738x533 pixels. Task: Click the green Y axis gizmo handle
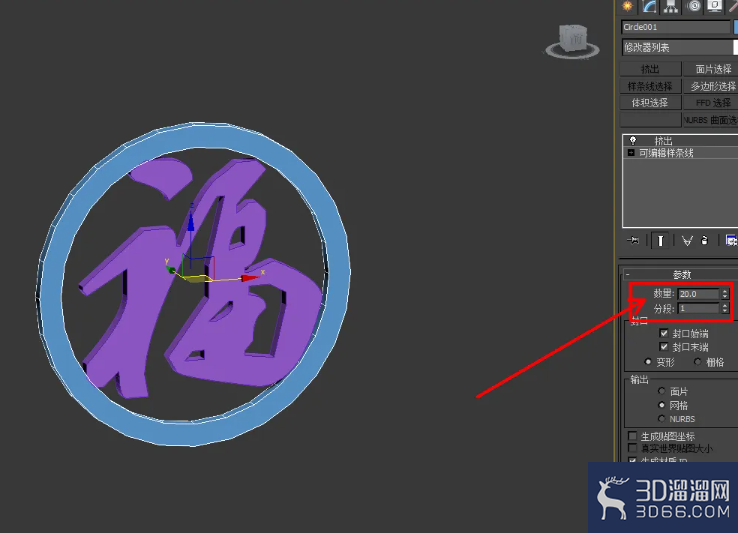(x=171, y=269)
